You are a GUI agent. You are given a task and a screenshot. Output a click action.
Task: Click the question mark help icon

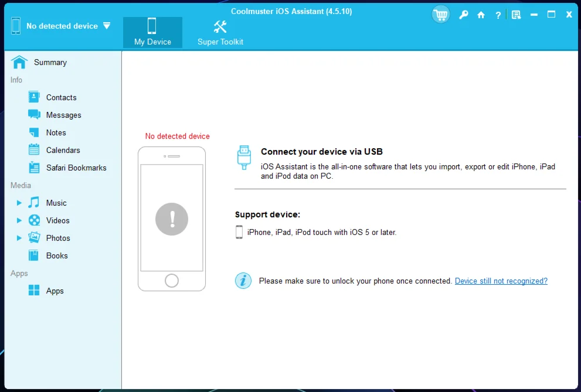tap(498, 15)
